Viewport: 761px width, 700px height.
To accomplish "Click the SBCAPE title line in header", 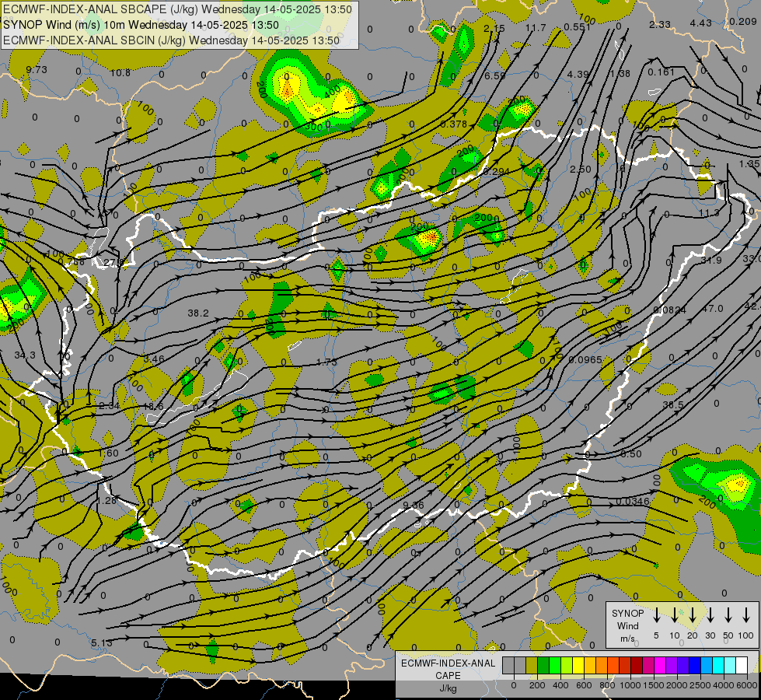I will [177, 9].
